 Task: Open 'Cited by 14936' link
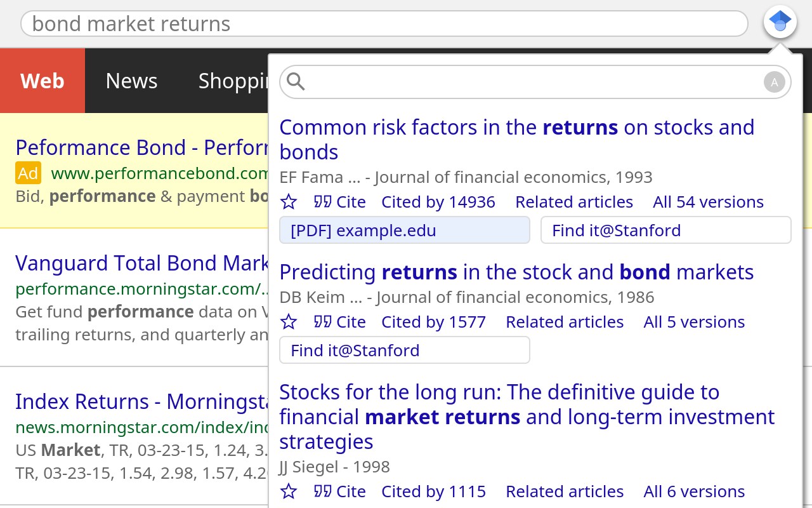[438, 202]
